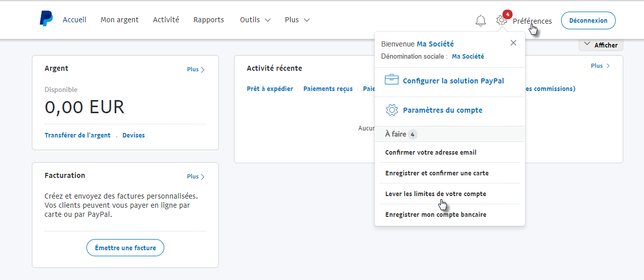The height and width of the screenshot is (280, 644).
Task: Click the Déconnexion button
Action: click(x=588, y=21)
